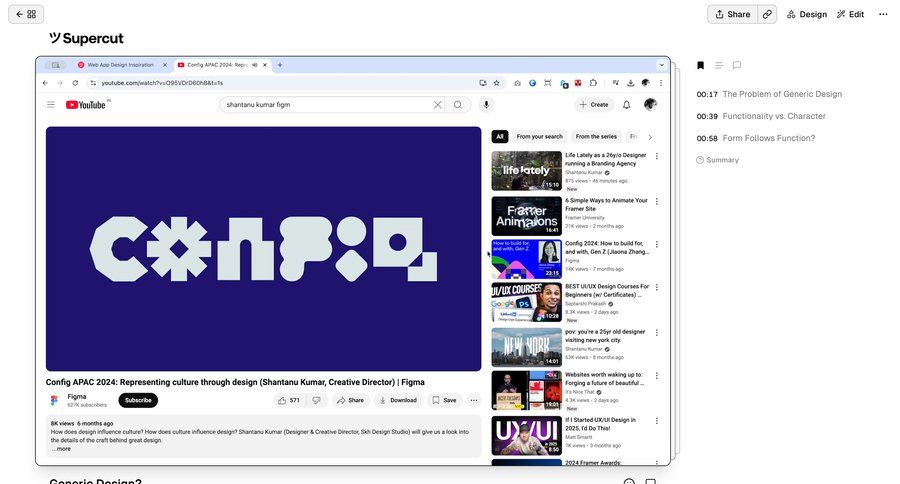
Task: Click the YouTube search magnifier button
Action: (x=458, y=104)
